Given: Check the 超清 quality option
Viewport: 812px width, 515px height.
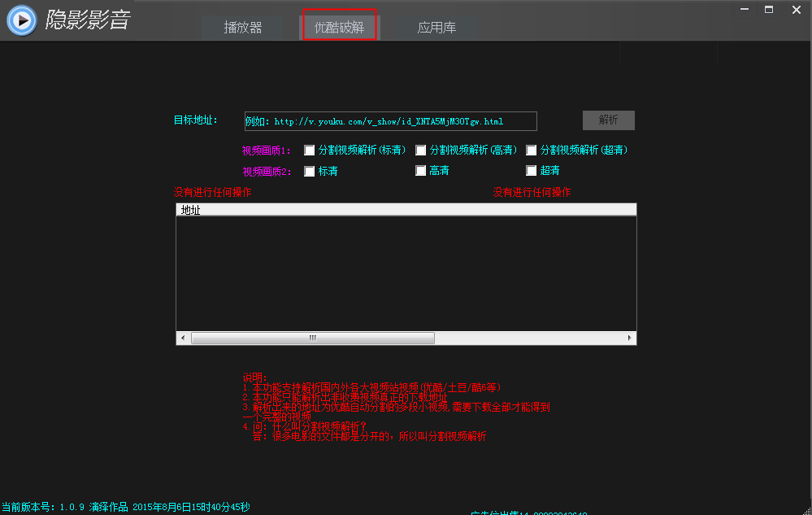Looking at the screenshot, I should point(531,171).
